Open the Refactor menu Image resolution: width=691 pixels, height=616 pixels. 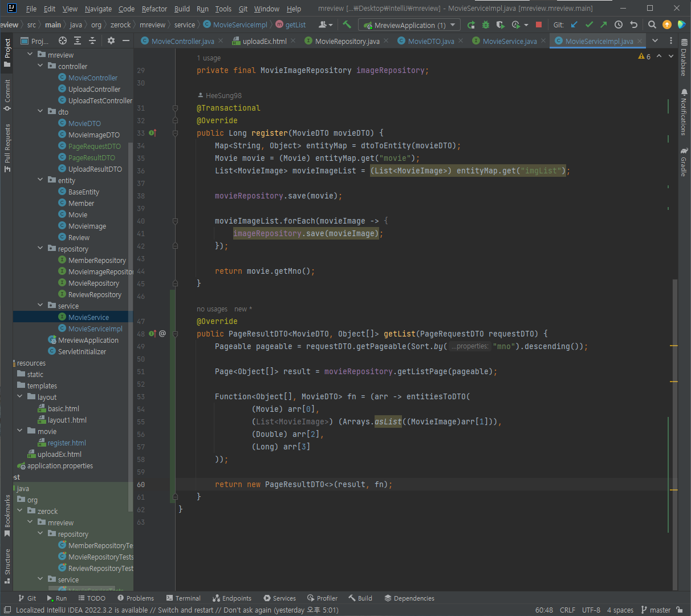pyautogui.click(x=154, y=9)
